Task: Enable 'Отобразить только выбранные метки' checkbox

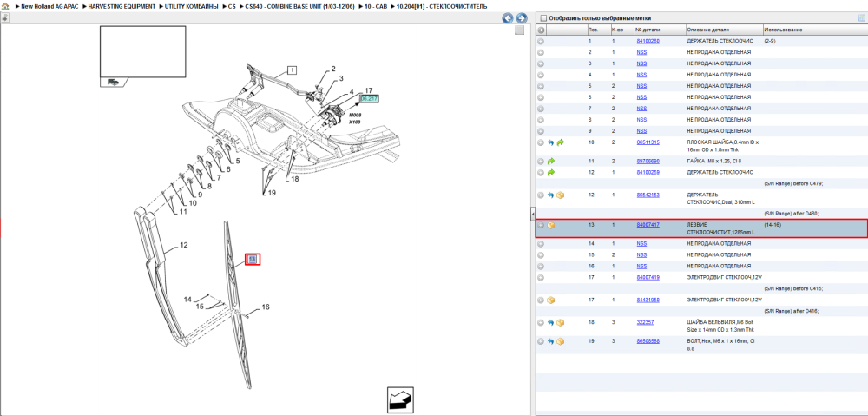Action: (543, 18)
